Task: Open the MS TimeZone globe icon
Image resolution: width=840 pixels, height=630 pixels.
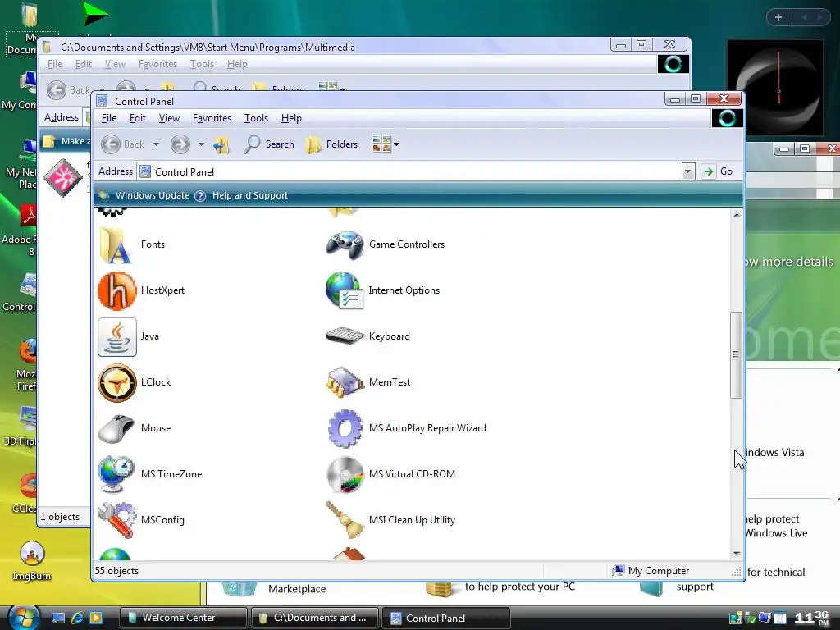Action: pyautogui.click(x=116, y=475)
